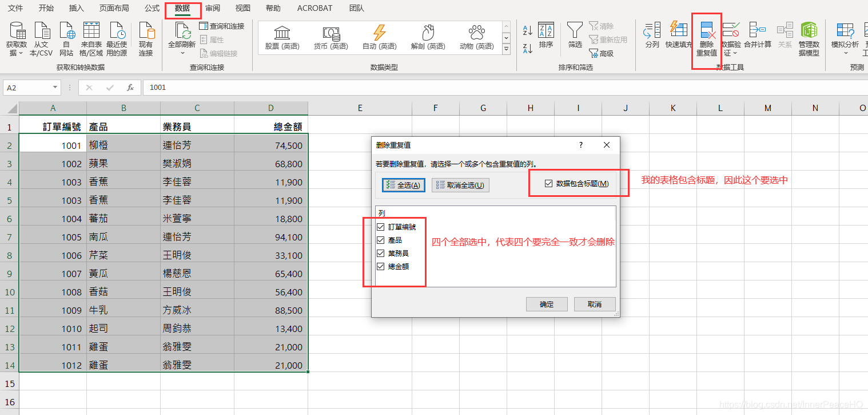Click the fx insert function icon
This screenshot has width=868, height=415.
[130, 88]
